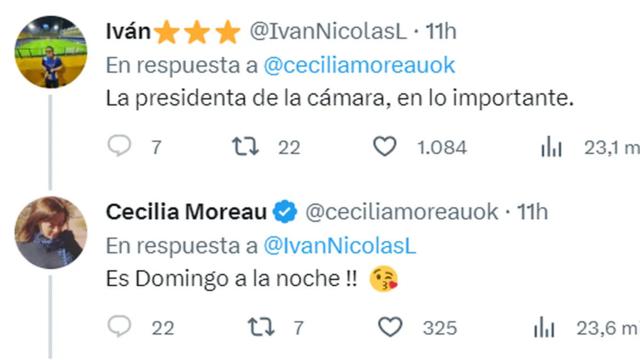Open the 11h timestamp on Cecilia's tweet

click(532, 212)
